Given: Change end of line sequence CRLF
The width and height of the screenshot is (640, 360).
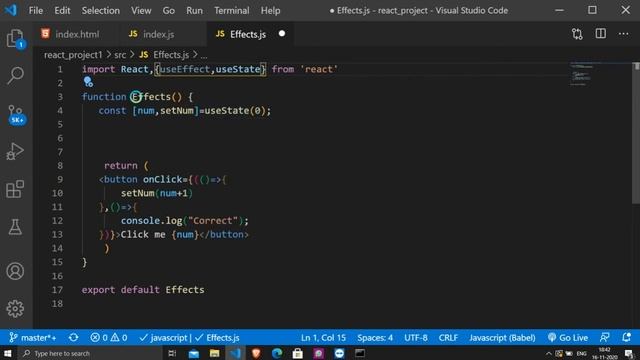Looking at the screenshot, I should (x=448, y=338).
